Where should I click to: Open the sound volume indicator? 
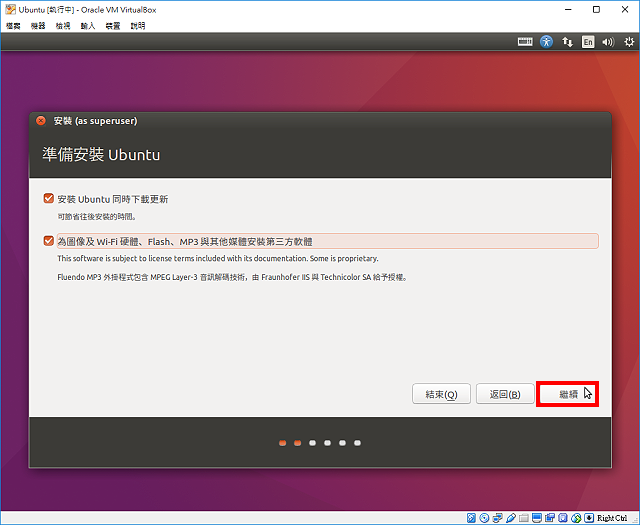[608, 42]
